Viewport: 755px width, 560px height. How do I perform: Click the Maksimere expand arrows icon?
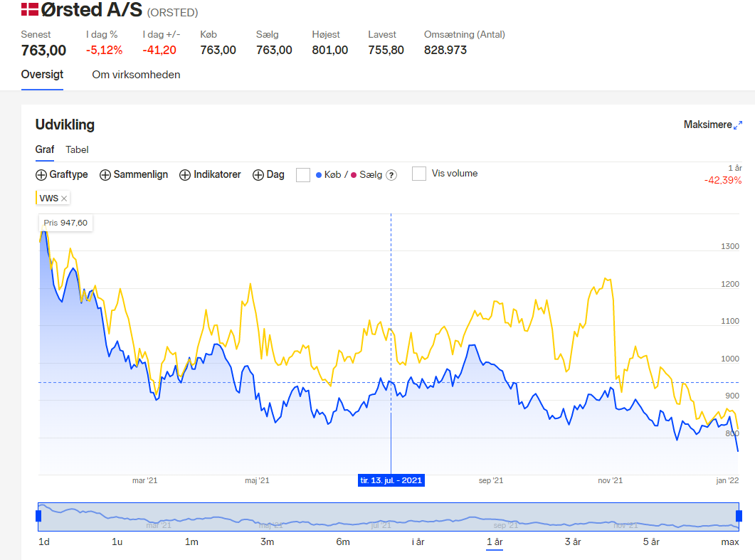[738, 125]
